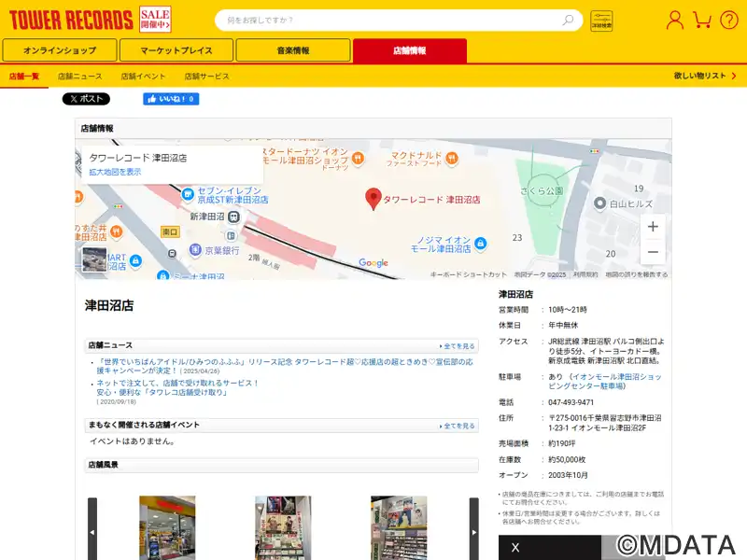Zoom in the map with plus button

tap(653, 227)
